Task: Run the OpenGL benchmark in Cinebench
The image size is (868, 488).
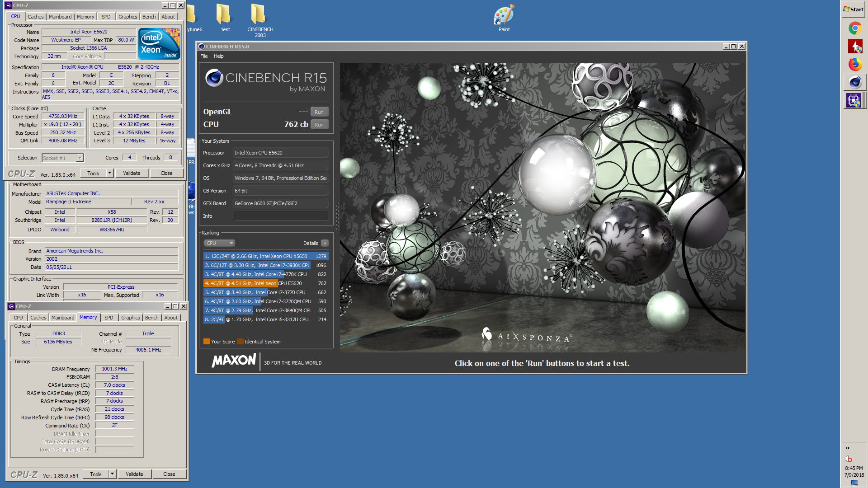Action: coord(319,112)
